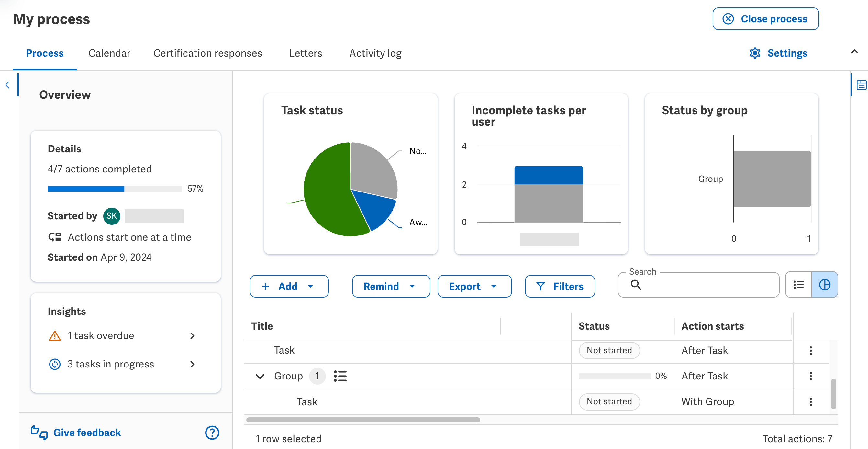Click the Incomplete tasks per user title
The image size is (868, 449).
click(529, 116)
